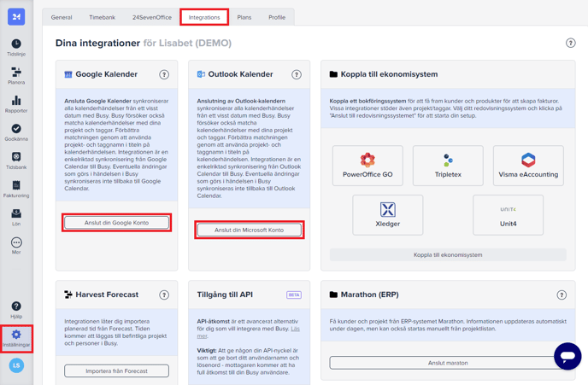The image size is (588, 385).
Task: Open Hjälp help icon in sidebar
Action: 16,309
